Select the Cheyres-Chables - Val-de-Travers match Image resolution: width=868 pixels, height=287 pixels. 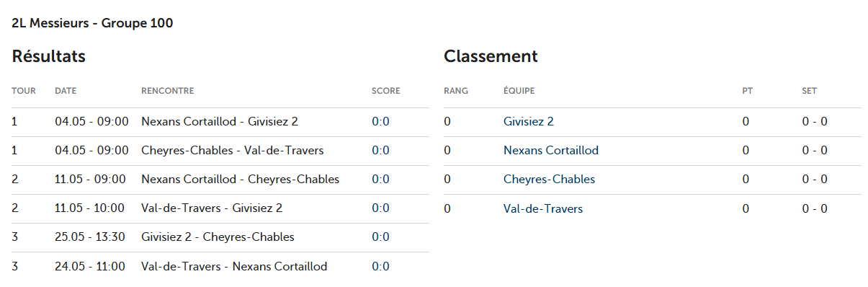[x=233, y=151]
